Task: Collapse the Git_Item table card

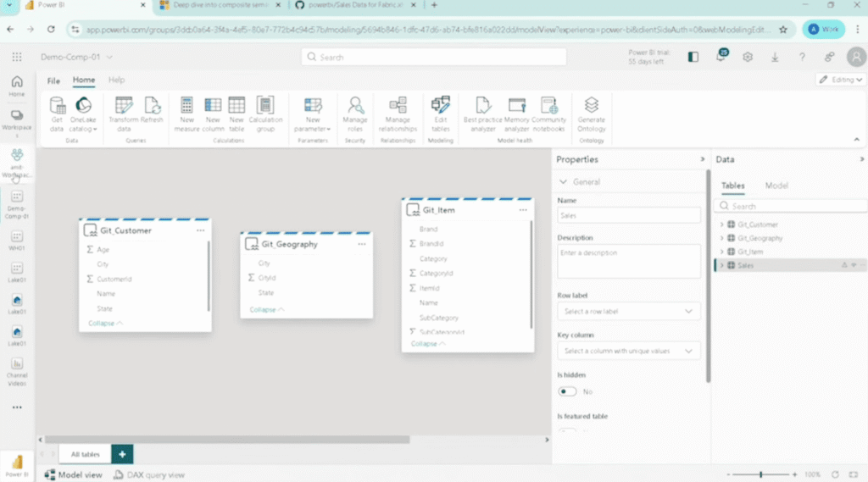Action: (428, 344)
